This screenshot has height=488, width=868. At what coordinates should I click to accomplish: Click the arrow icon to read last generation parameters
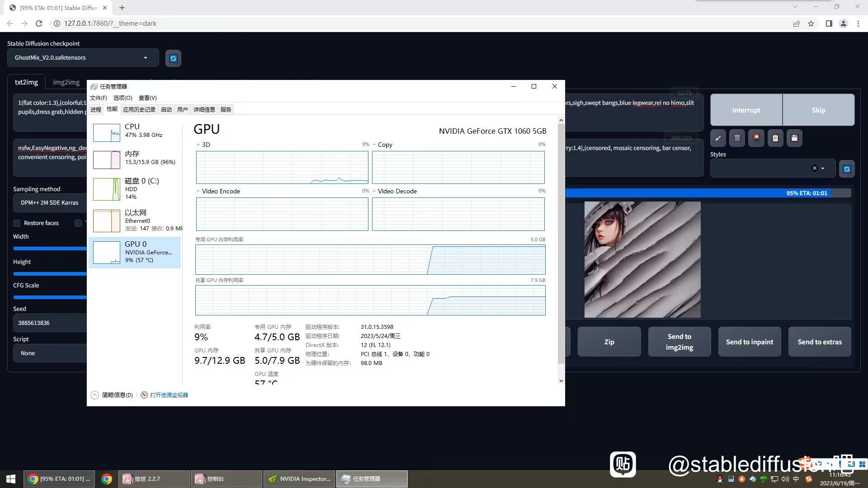click(x=718, y=138)
